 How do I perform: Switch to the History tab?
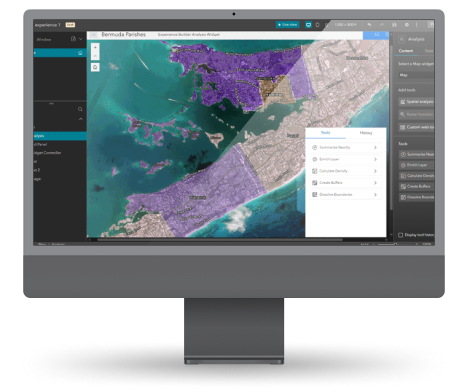[366, 133]
